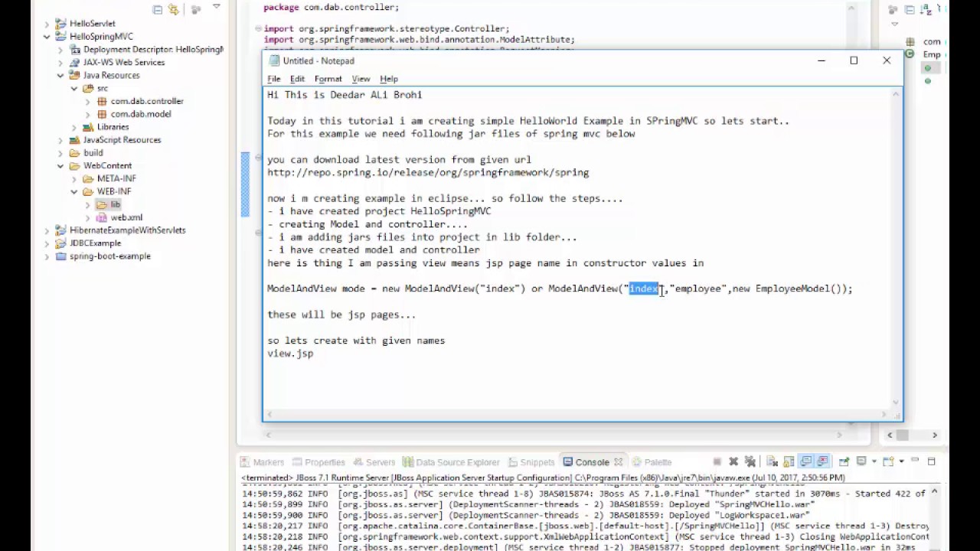Viewport: 980px width, 551px height.
Task: Click the Open Console icon
Action: [888, 461]
